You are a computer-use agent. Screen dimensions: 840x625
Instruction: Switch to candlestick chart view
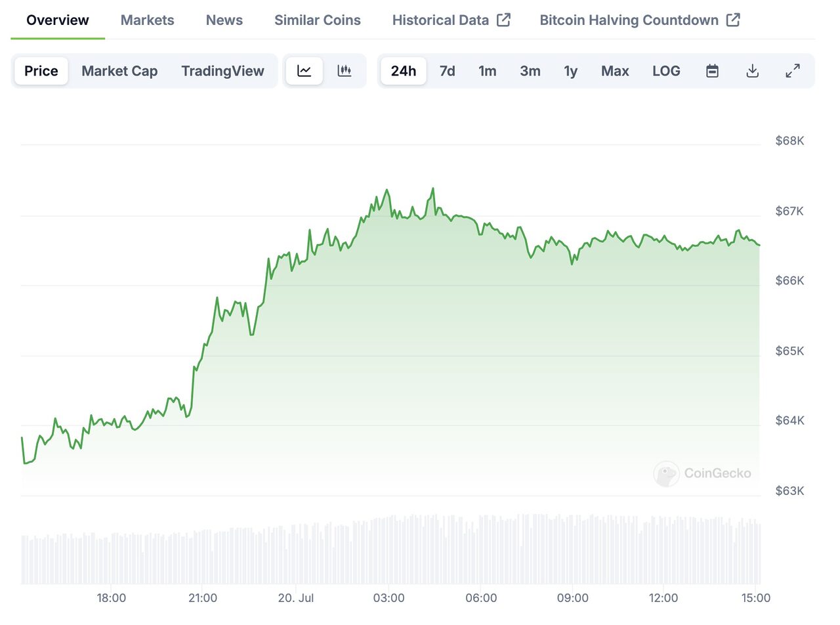point(345,71)
